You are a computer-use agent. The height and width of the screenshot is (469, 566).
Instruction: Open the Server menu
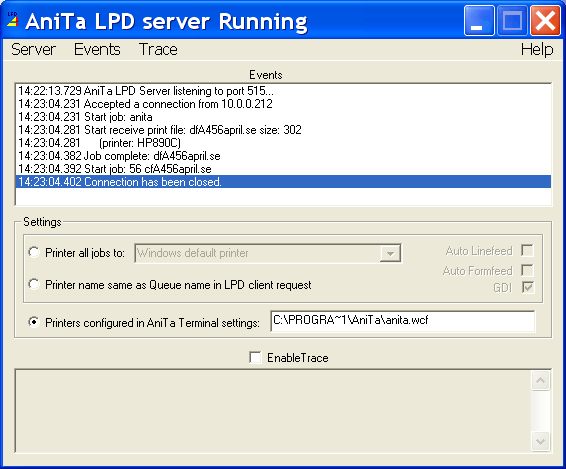[33, 49]
